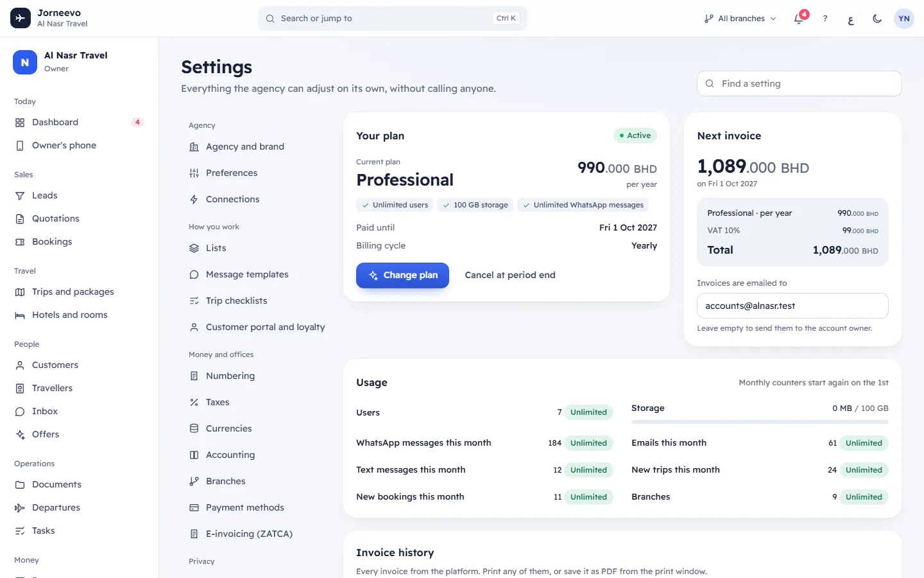The height and width of the screenshot is (578, 924).
Task: Click the Owner's phone icon
Action: coord(20,145)
